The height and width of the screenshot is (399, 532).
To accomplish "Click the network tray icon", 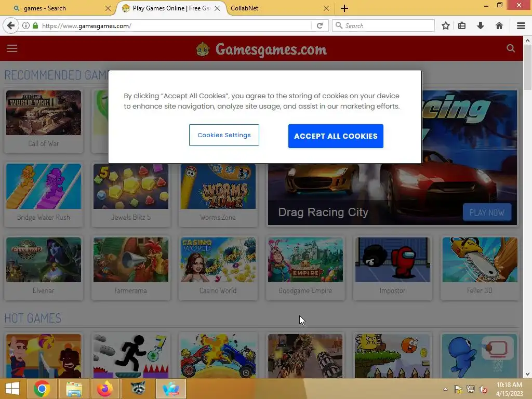I will pyautogui.click(x=471, y=389).
